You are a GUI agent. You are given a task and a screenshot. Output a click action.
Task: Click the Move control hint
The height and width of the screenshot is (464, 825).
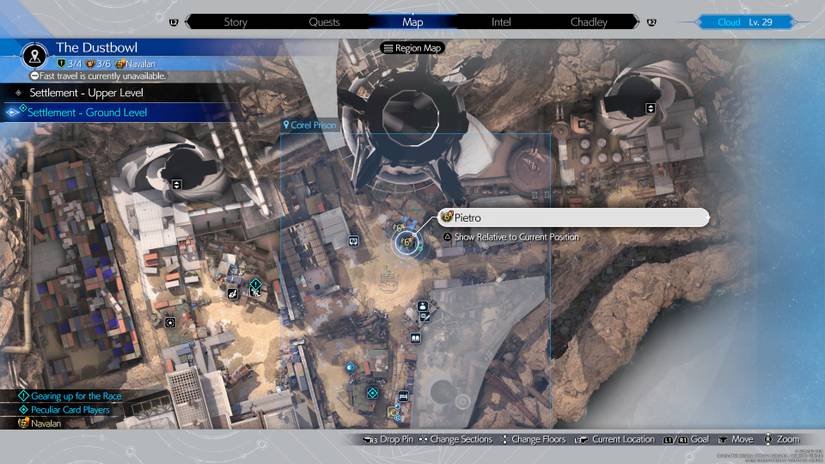coord(736,439)
